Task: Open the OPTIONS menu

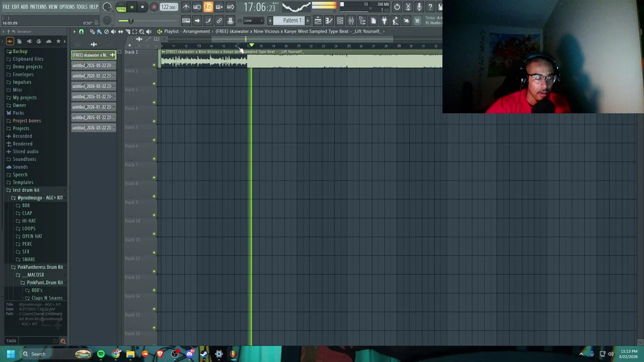Action: pyautogui.click(x=67, y=7)
